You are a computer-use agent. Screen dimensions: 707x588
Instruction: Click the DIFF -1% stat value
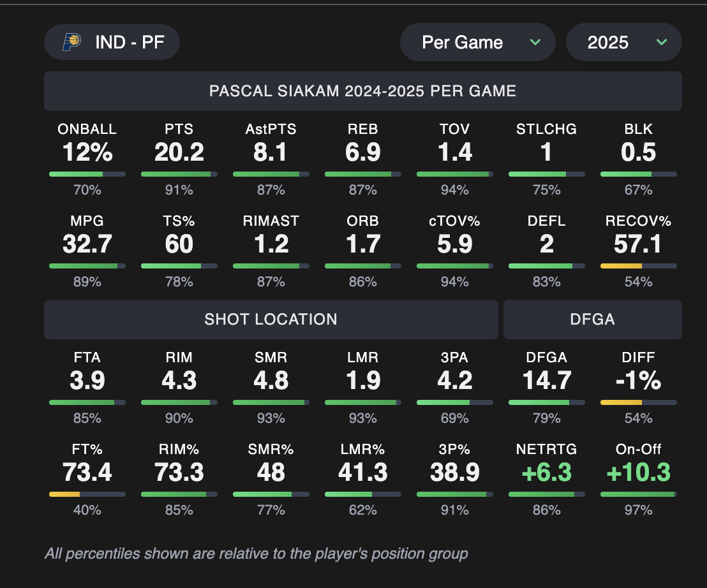[x=638, y=381]
